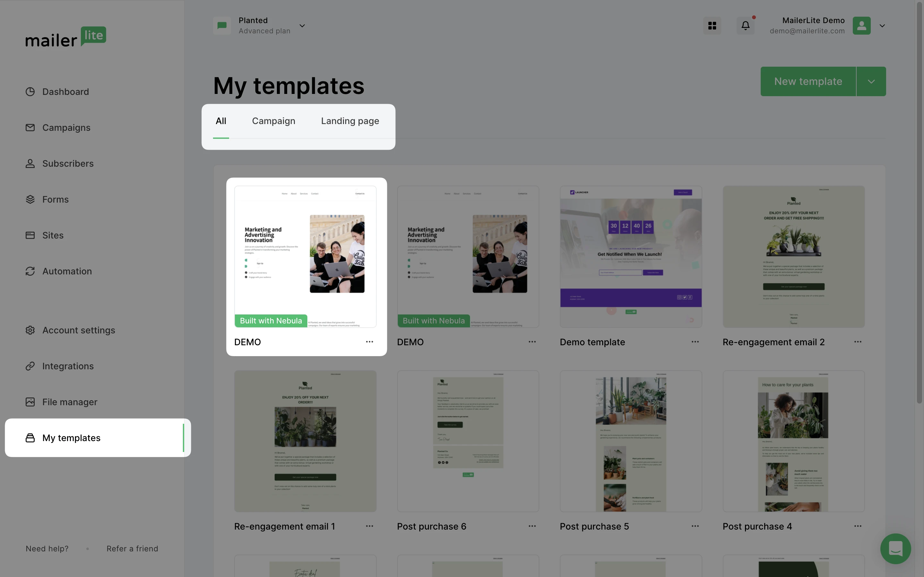
Task: Click the mailerlite logo
Action: [x=66, y=37]
